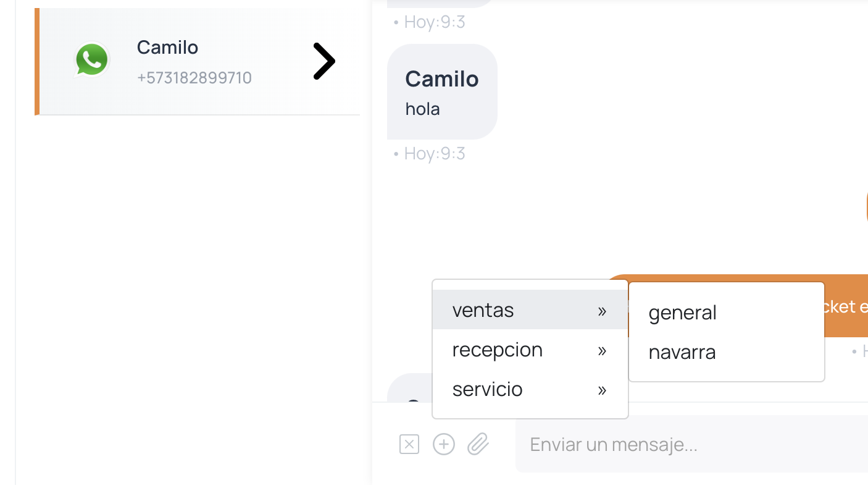Expand the servicio submenu arrow
Image resolution: width=868 pixels, height=488 pixels.
pyautogui.click(x=602, y=390)
